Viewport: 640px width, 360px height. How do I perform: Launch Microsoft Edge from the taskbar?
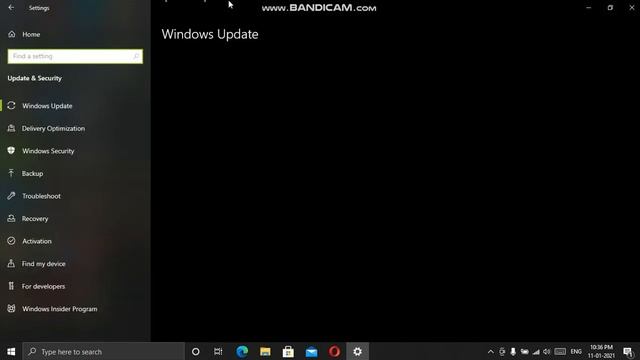pyautogui.click(x=242, y=351)
